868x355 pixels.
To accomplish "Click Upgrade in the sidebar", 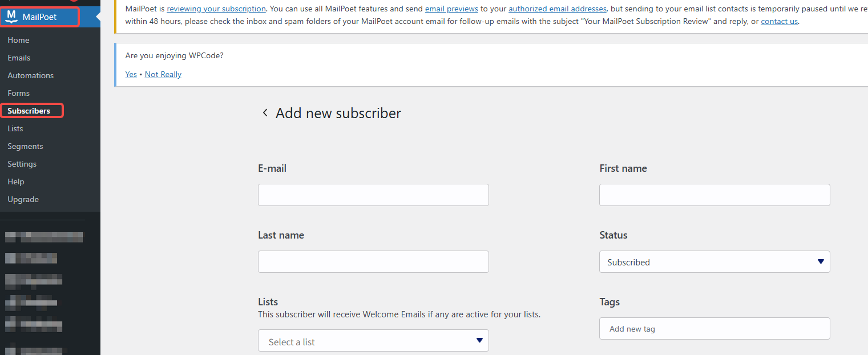I will pyautogui.click(x=23, y=199).
